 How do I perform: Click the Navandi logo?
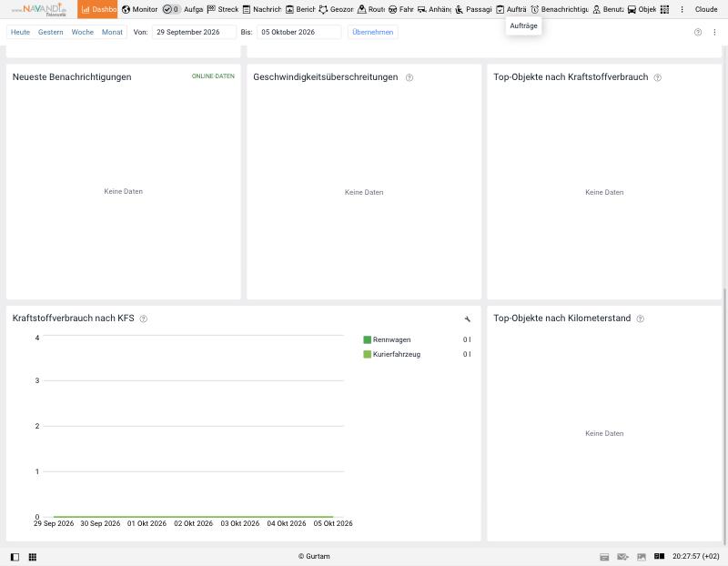tap(39, 9)
